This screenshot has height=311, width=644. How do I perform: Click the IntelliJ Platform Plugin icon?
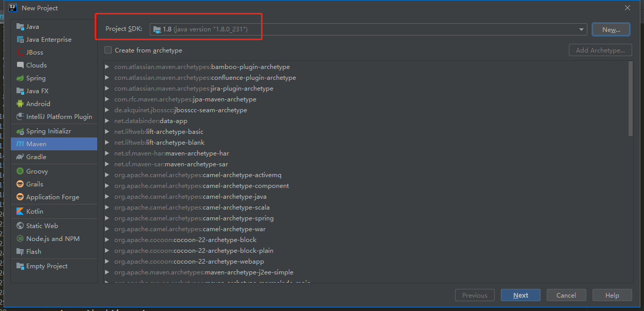coord(20,117)
